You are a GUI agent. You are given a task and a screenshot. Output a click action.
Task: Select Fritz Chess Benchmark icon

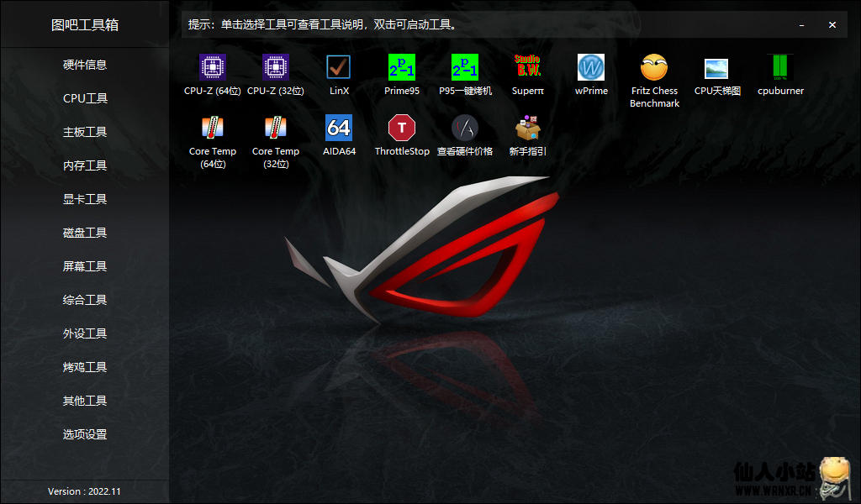tap(654, 67)
